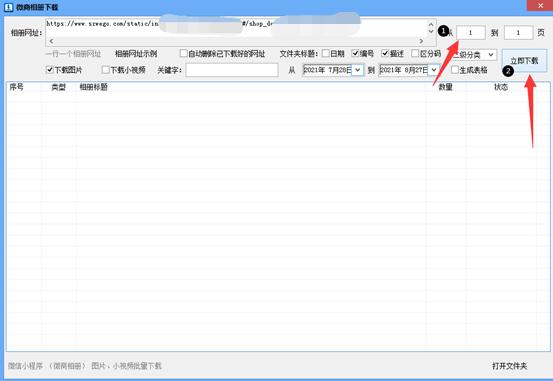Click the 立即下载 button
The width and height of the screenshot is (553, 381).
point(524,61)
